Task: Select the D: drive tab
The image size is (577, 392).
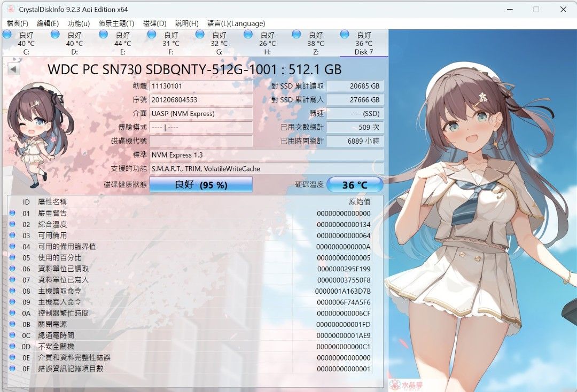Action: click(x=74, y=43)
